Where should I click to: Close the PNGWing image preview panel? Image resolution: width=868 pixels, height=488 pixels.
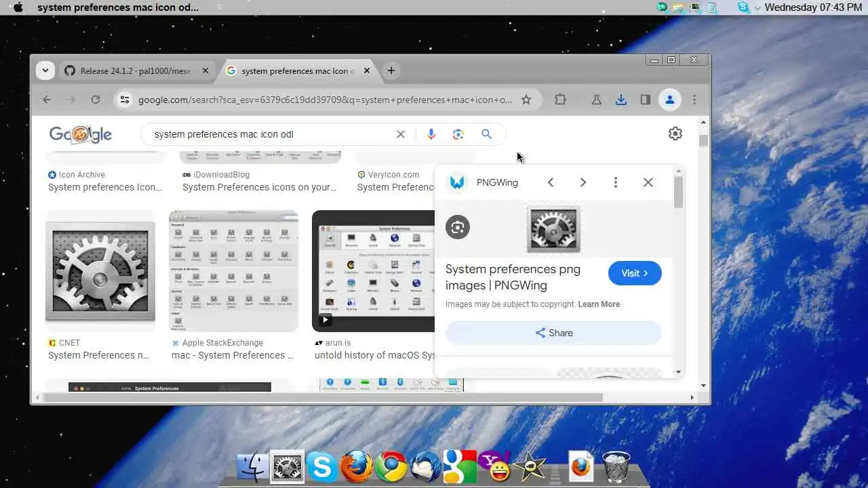[648, 182]
